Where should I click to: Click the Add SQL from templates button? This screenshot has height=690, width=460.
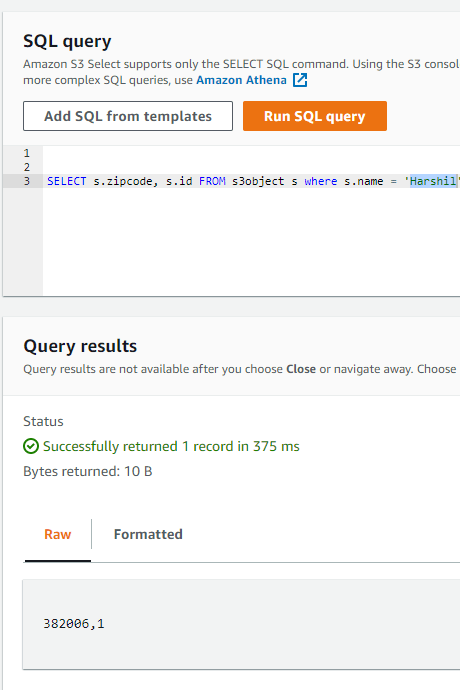tap(128, 116)
